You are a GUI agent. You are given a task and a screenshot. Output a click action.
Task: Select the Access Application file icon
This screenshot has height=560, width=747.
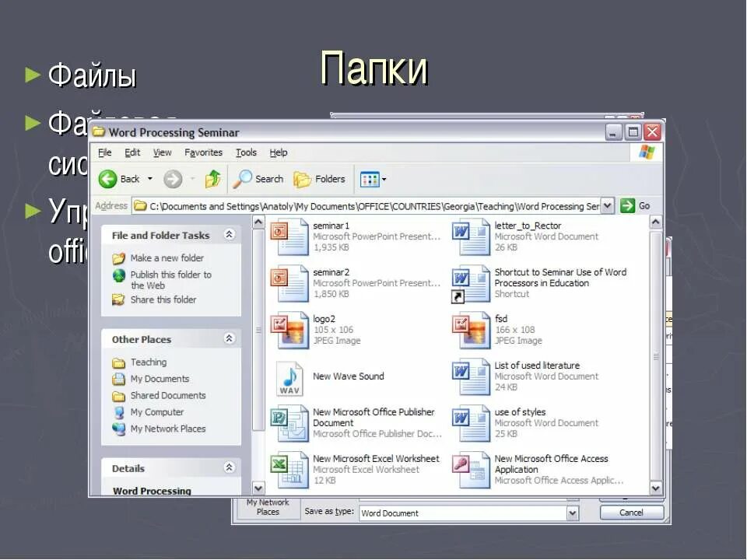472,470
